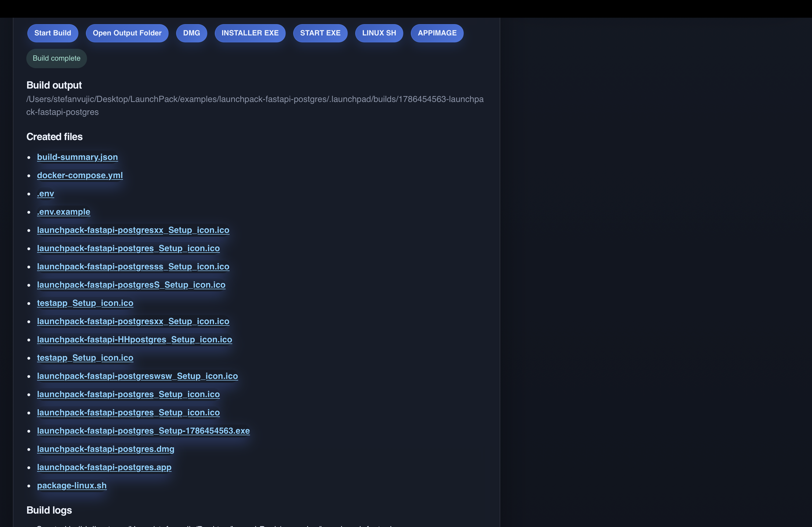This screenshot has width=812, height=527.
Task: Open Output Folder button
Action: pyautogui.click(x=127, y=33)
